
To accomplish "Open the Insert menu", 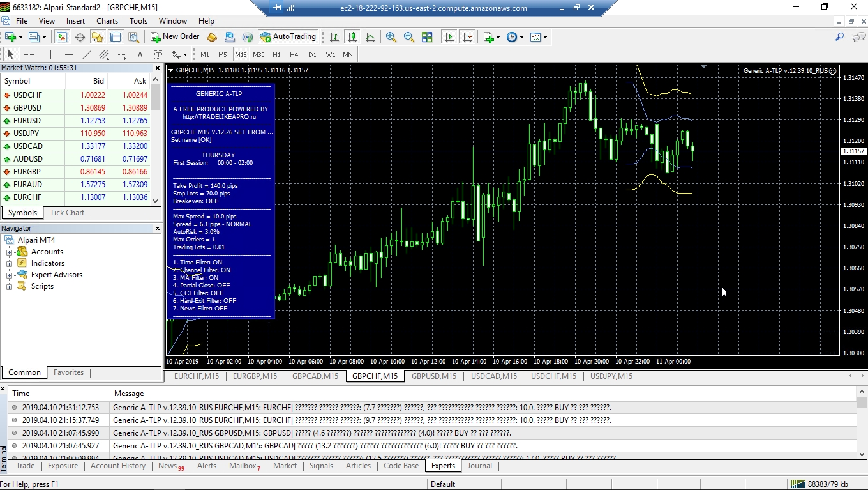I will (75, 21).
